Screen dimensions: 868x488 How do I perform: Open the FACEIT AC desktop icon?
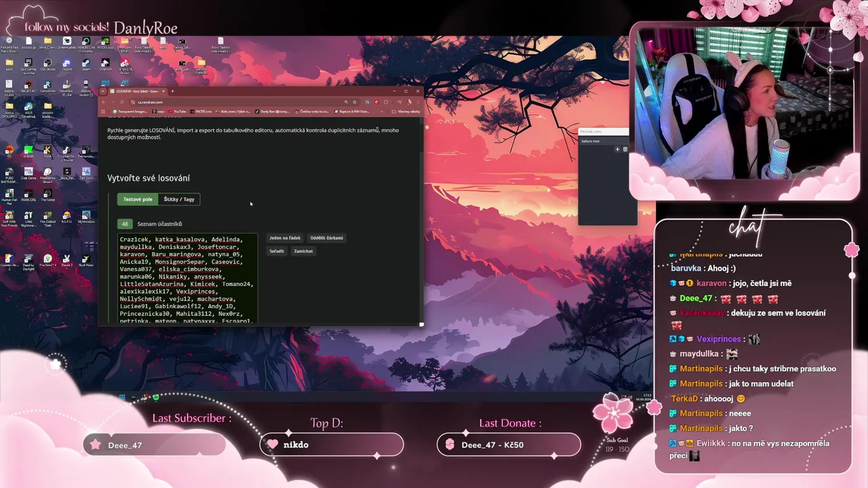(x=28, y=87)
